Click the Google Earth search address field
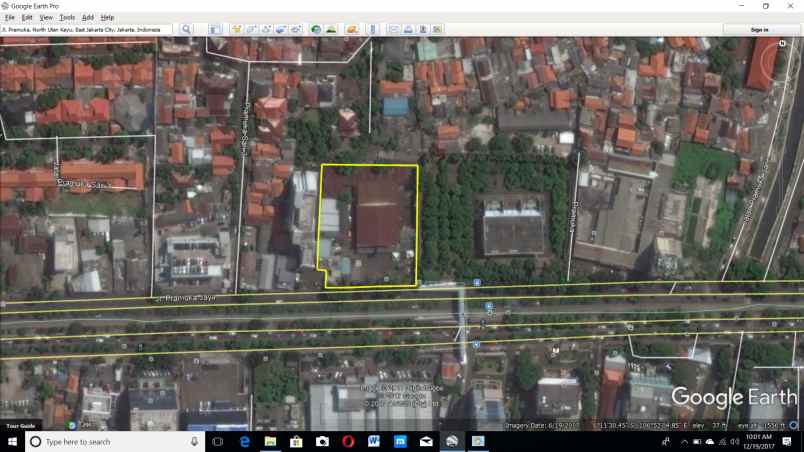The height and width of the screenshot is (452, 804). pos(86,30)
